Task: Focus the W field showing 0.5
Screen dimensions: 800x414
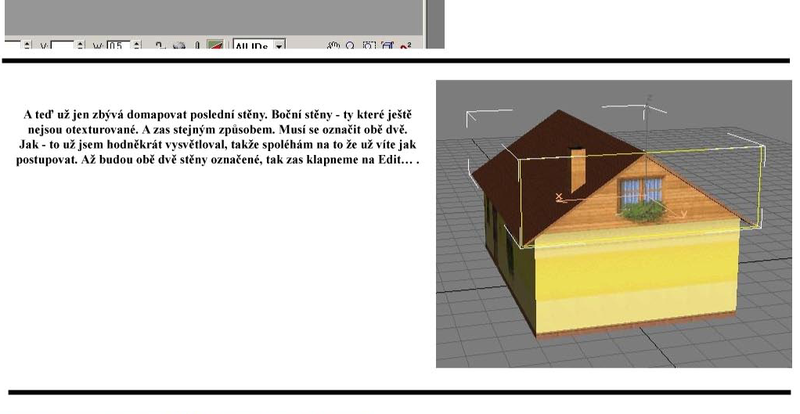Action: pyautogui.click(x=117, y=45)
